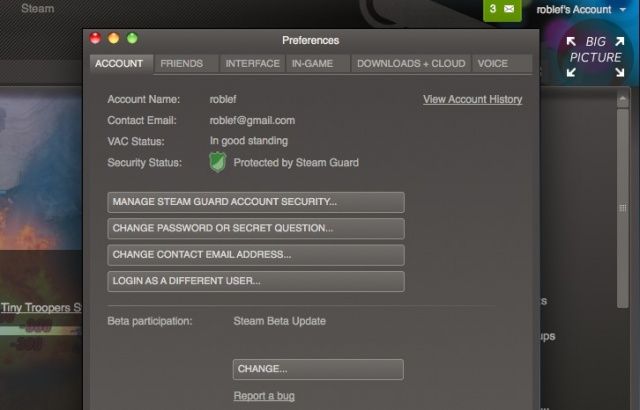Open the green mail notification icon
The image size is (640, 410).
click(x=503, y=10)
